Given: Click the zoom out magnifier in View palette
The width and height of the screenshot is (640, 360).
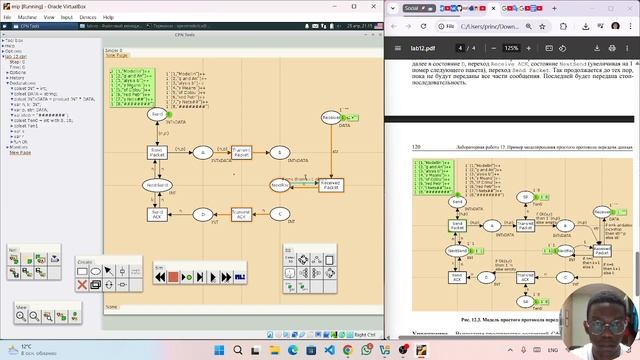Looking at the screenshot, I should [34, 316].
